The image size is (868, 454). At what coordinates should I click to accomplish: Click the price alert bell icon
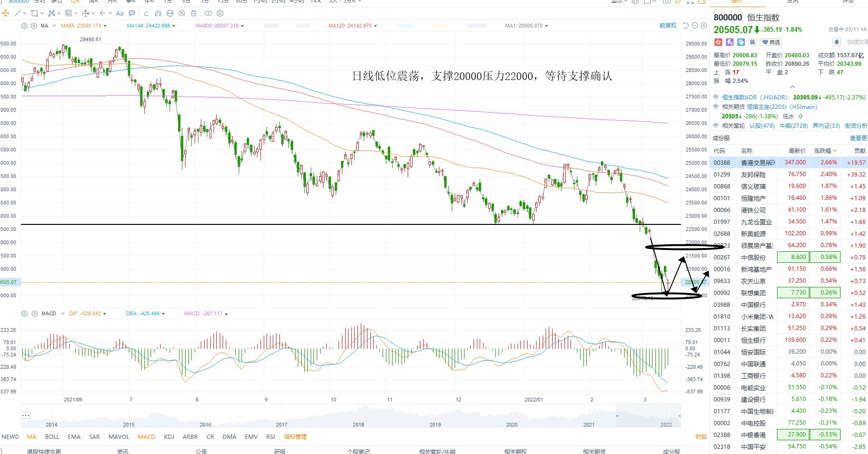coord(837,42)
